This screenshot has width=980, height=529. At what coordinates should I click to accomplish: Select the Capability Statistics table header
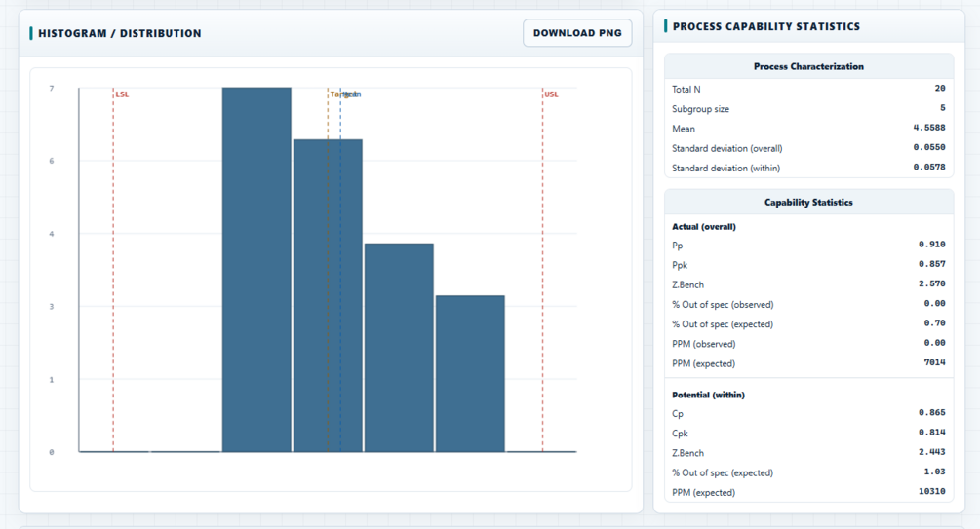click(808, 203)
